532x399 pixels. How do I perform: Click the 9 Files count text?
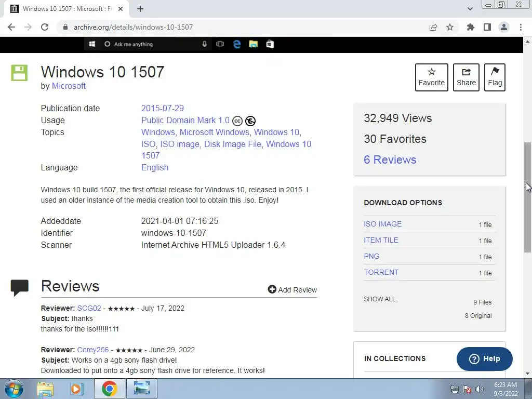pos(483,302)
